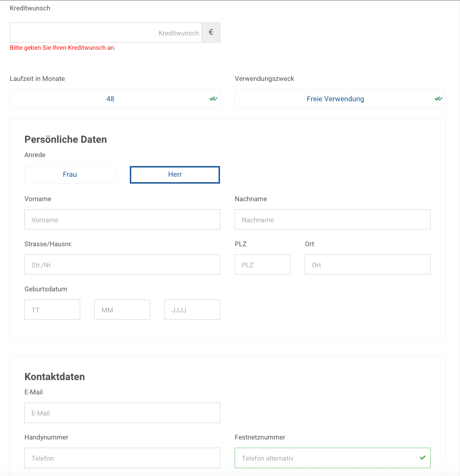Click into the Vorname field
Screen dimensions: 460x476
click(x=122, y=219)
